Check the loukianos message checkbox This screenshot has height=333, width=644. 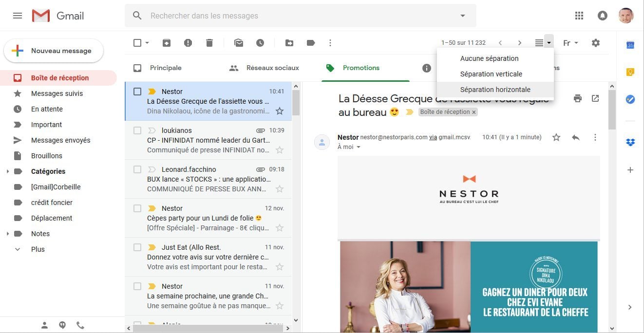coord(137,130)
